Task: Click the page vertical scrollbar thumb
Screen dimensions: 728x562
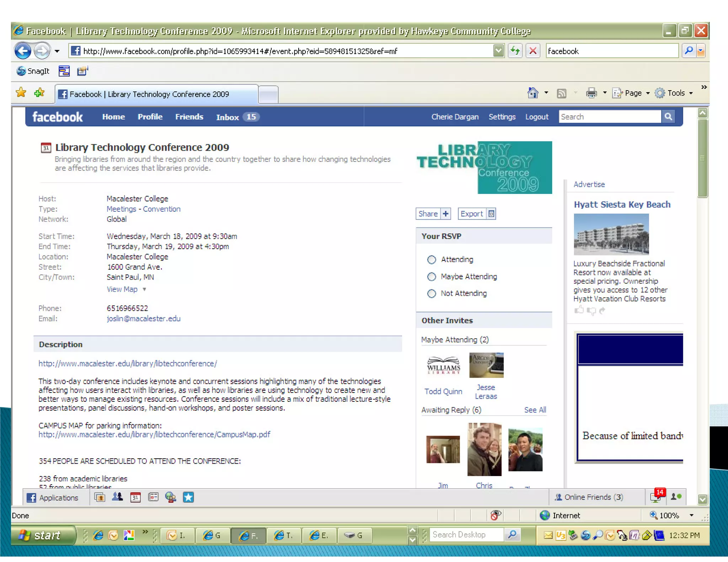Action: pos(702,158)
